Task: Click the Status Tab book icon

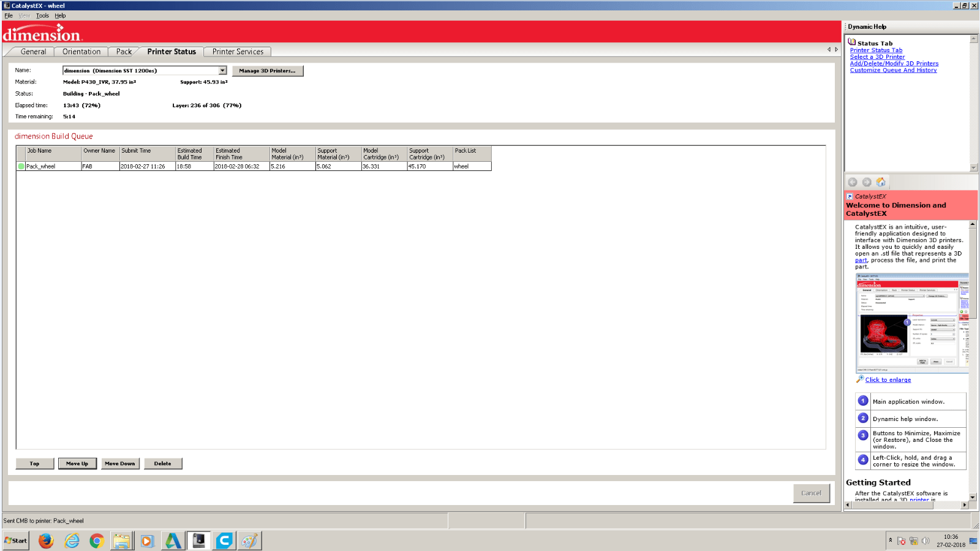Action: click(x=852, y=42)
